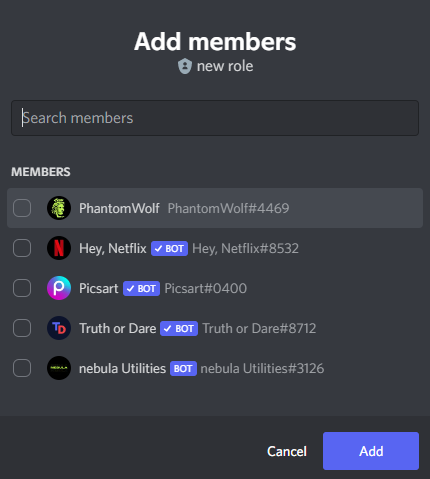
Task: Focus the Search members field
Action: pos(215,118)
